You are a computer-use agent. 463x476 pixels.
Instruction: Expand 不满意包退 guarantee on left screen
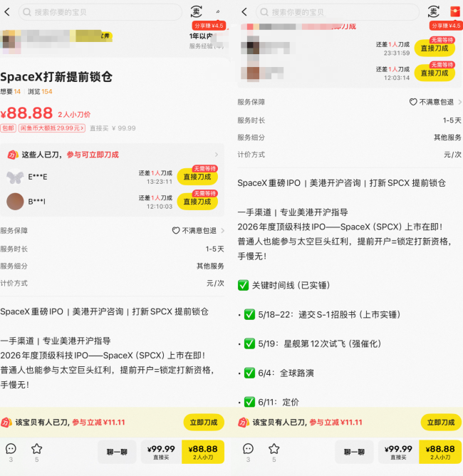(x=199, y=231)
